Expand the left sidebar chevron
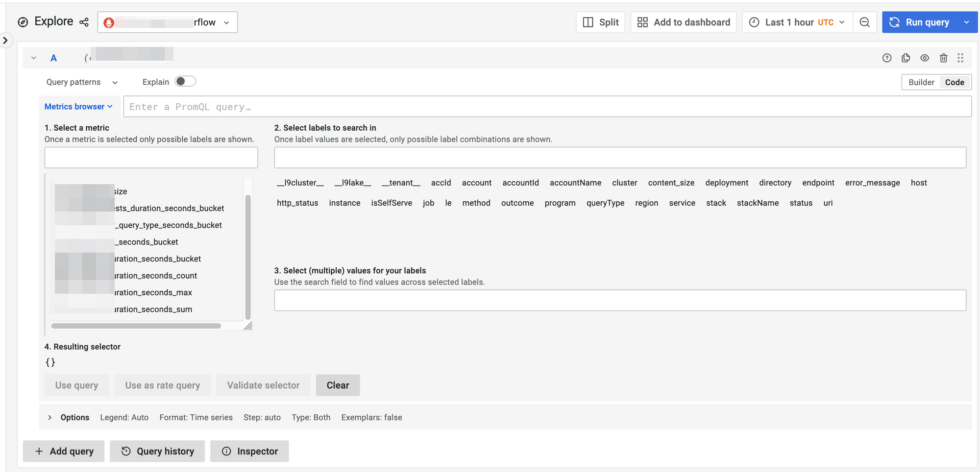 click(x=5, y=40)
